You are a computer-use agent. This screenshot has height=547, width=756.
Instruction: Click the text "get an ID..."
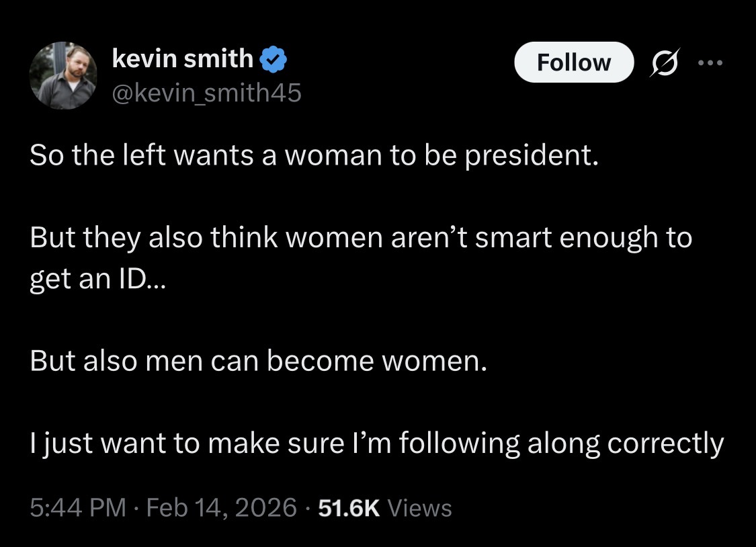(97, 278)
